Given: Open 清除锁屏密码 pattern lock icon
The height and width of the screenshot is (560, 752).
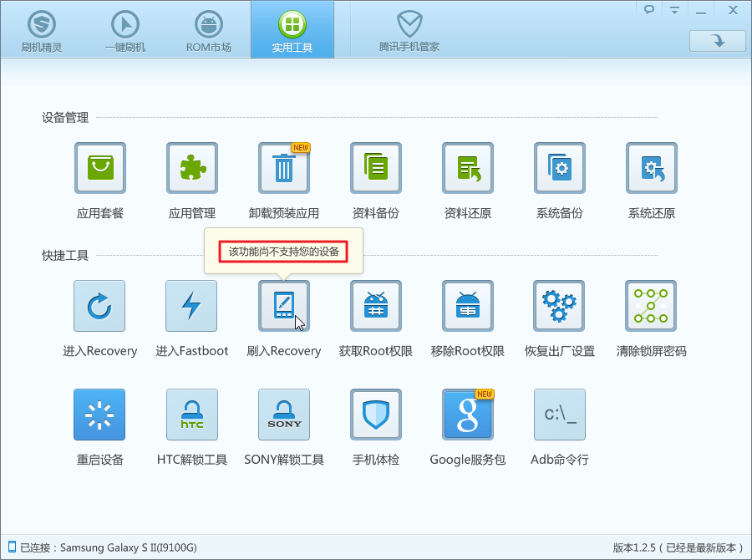Looking at the screenshot, I should click(651, 306).
